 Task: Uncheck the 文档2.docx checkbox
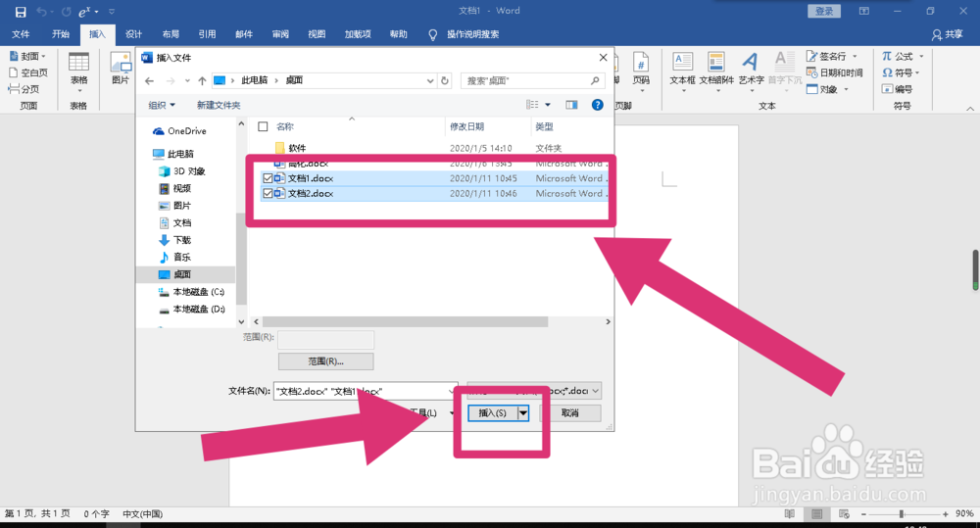pyautogui.click(x=268, y=194)
